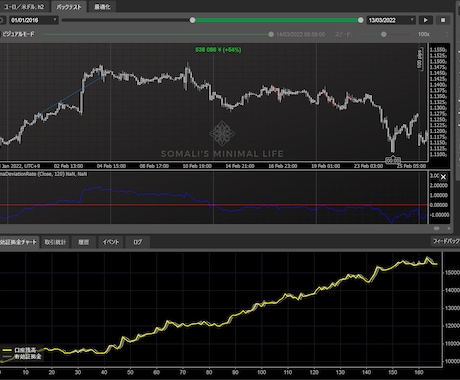Stop the backtest with the square button
The height and width of the screenshot is (380, 460).
(443, 20)
